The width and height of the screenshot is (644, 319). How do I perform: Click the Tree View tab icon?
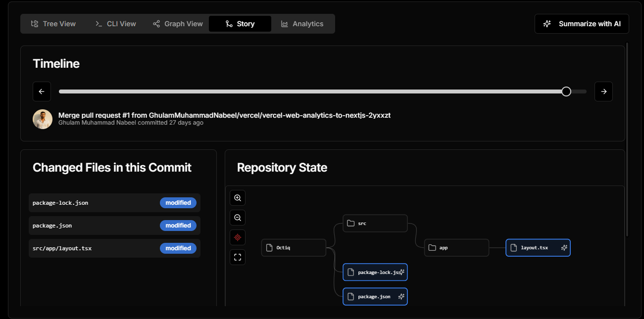pyautogui.click(x=35, y=24)
